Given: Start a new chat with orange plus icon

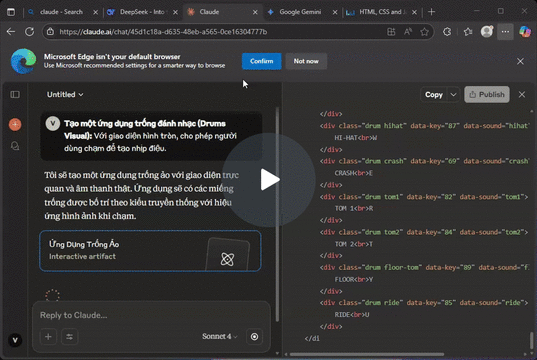Looking at the screenshot, I should pos(15,124).
